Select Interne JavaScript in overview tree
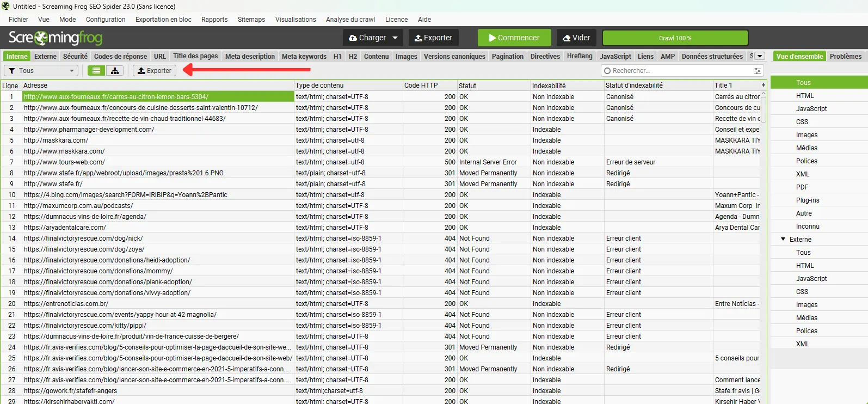Screen dimensions: 868x404 [x=811, y=109]
